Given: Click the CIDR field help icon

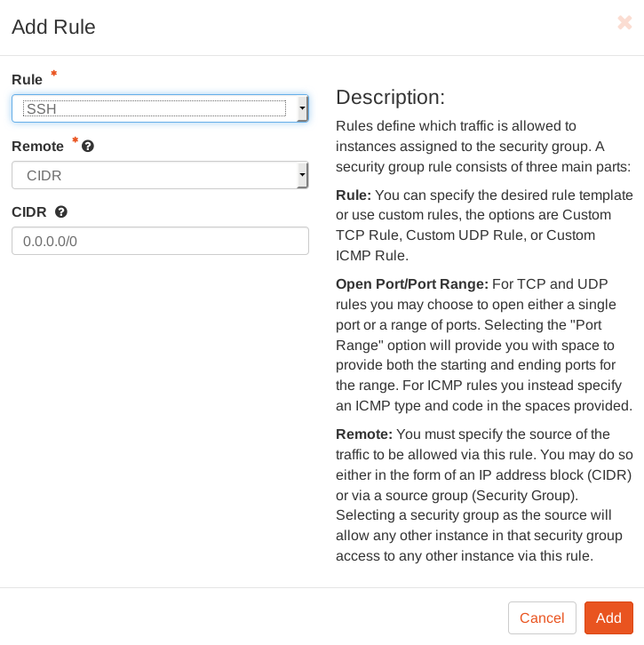Looking at the screenshot, I should (x=61, y=212).
